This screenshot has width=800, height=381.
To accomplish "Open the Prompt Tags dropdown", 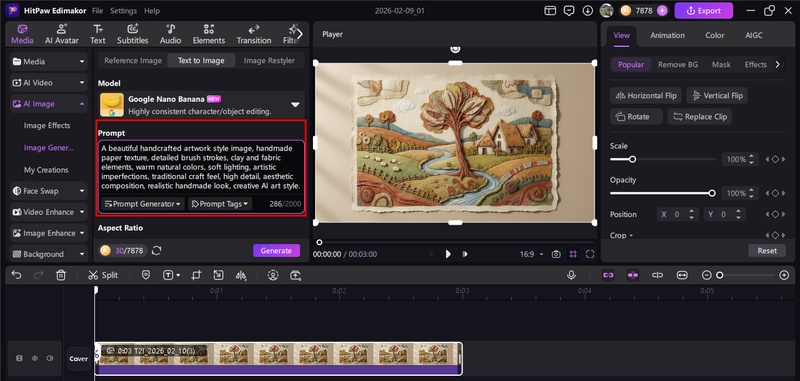I will tap(220, 204).
